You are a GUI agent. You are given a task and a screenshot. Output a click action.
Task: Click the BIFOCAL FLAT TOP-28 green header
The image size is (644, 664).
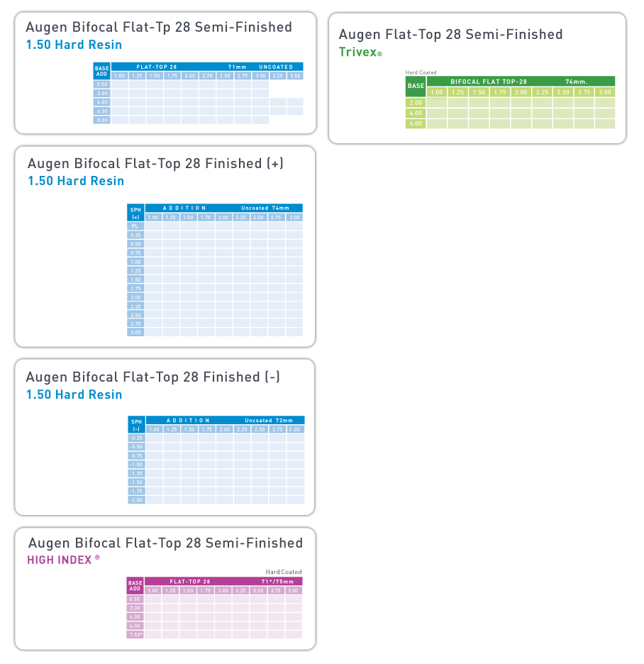pyautogui.click(x=489, y=82)
